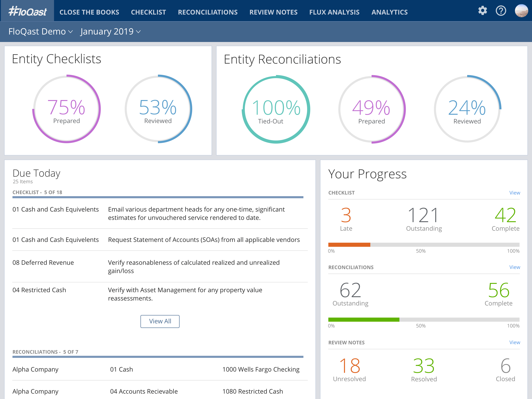
Task: Click the orange checklist progress bar
Action: (349, 245)
